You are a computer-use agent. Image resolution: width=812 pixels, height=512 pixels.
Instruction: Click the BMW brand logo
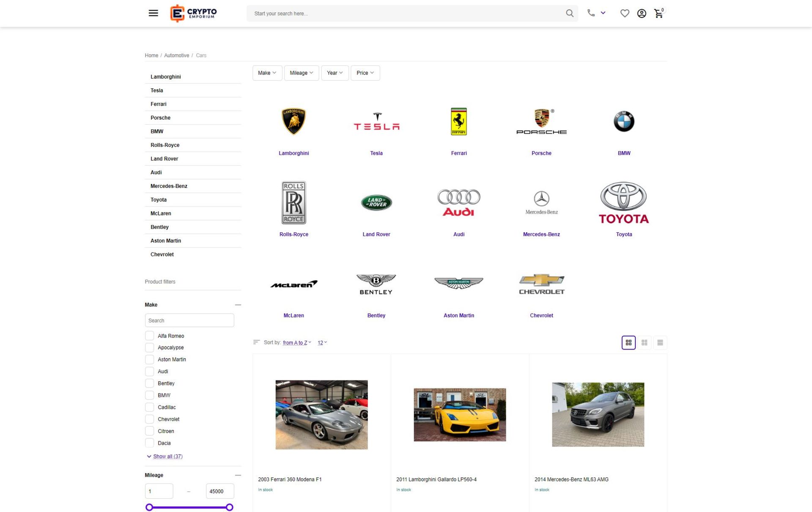[x=624, y=121]
